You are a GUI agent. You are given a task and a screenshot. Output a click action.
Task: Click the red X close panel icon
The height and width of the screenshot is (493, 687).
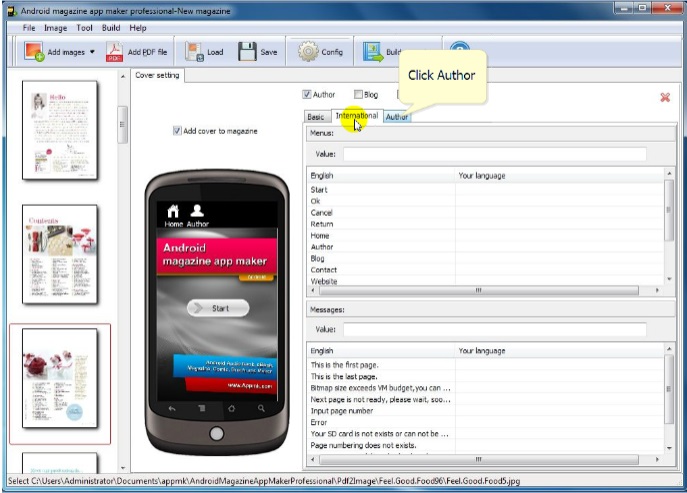click(665, 97)
